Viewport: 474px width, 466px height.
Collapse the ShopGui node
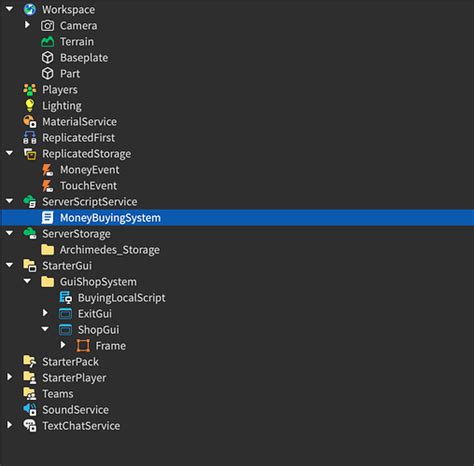point(45,329)
